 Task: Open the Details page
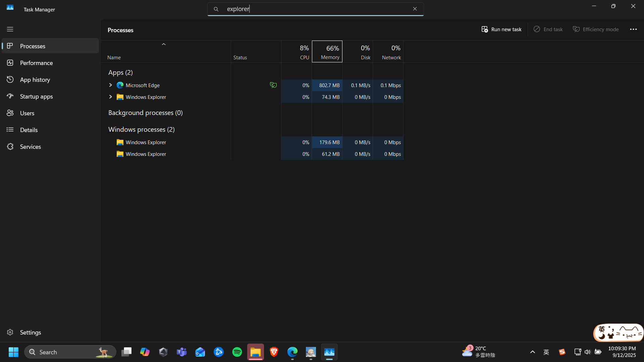[x=50, y=130]
